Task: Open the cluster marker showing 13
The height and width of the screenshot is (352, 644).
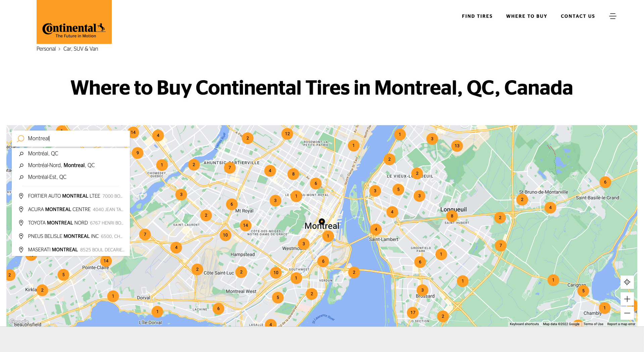Action: 457,146
